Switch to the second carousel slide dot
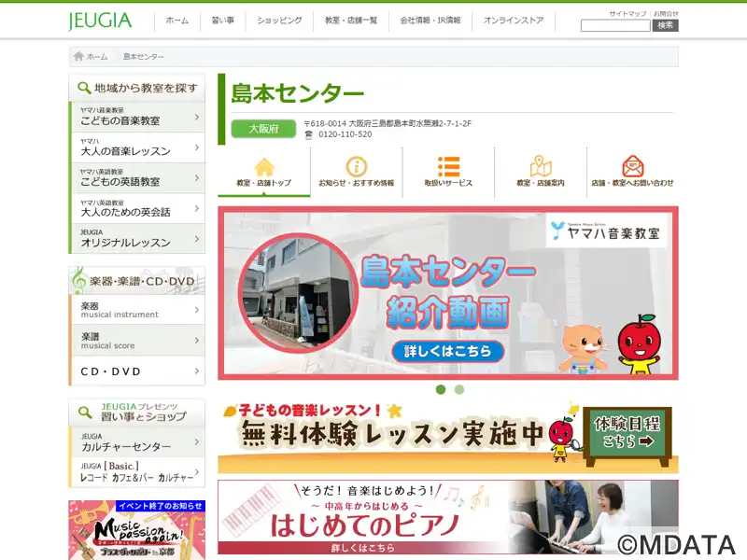 click(459, 389)
